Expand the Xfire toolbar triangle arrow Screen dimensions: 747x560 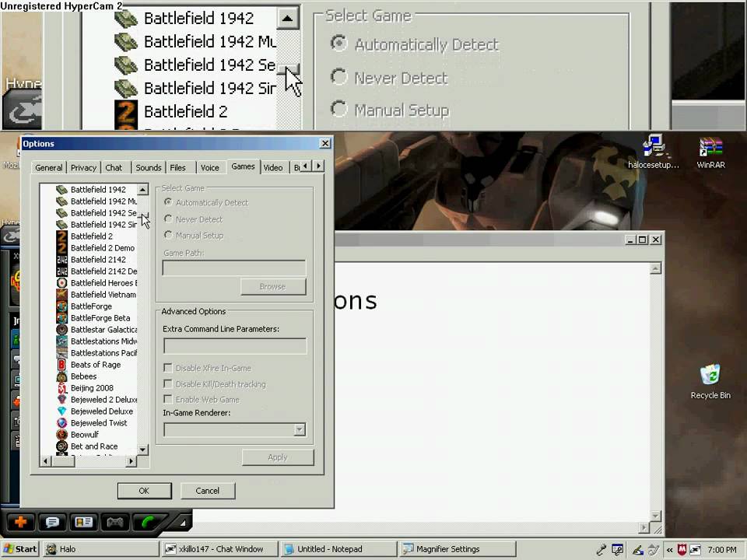click(x=182, y=523)
